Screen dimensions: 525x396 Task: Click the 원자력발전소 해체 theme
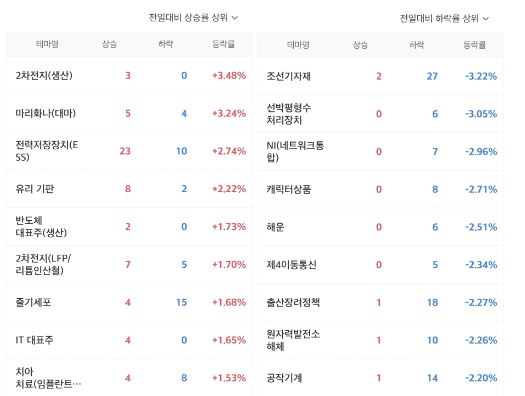tap(293, 340)
